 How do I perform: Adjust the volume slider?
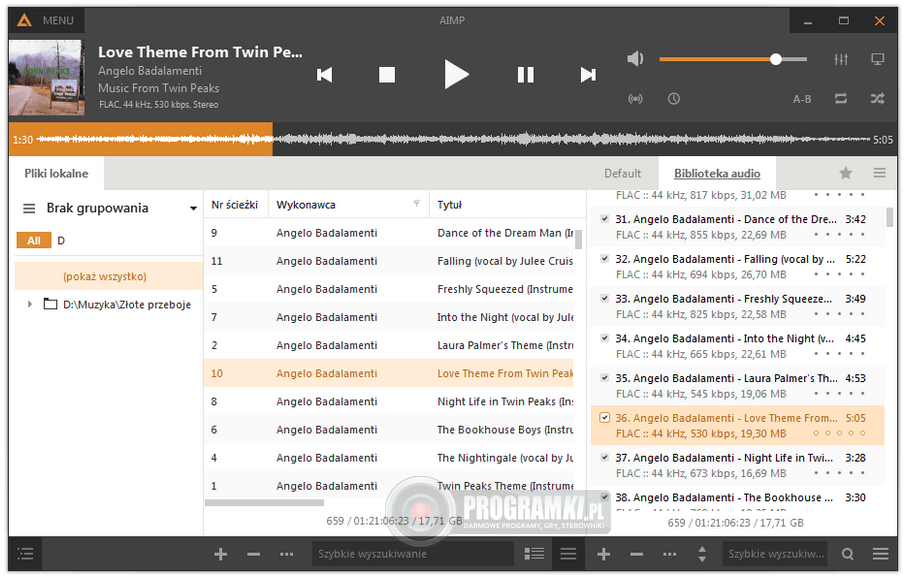coord(733,59)
